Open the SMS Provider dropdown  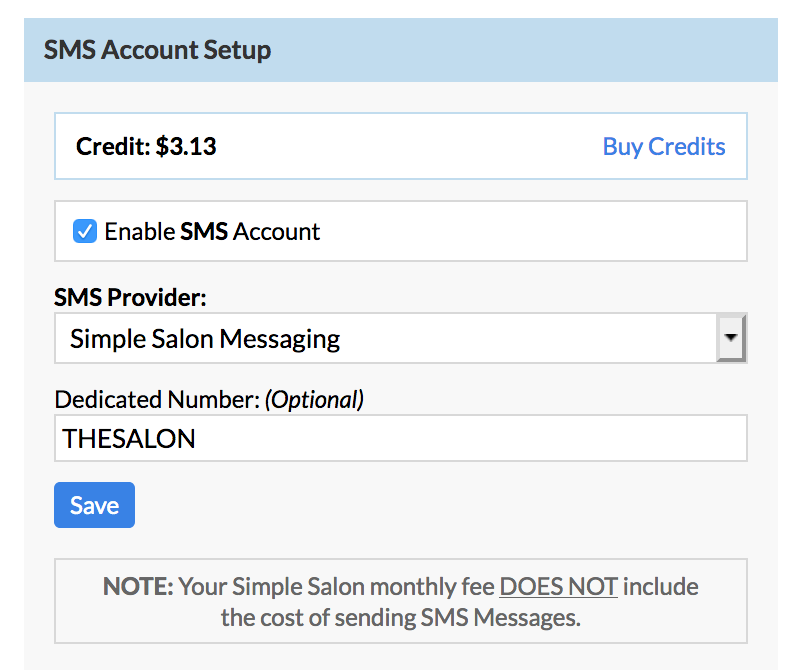pos(385,339)
